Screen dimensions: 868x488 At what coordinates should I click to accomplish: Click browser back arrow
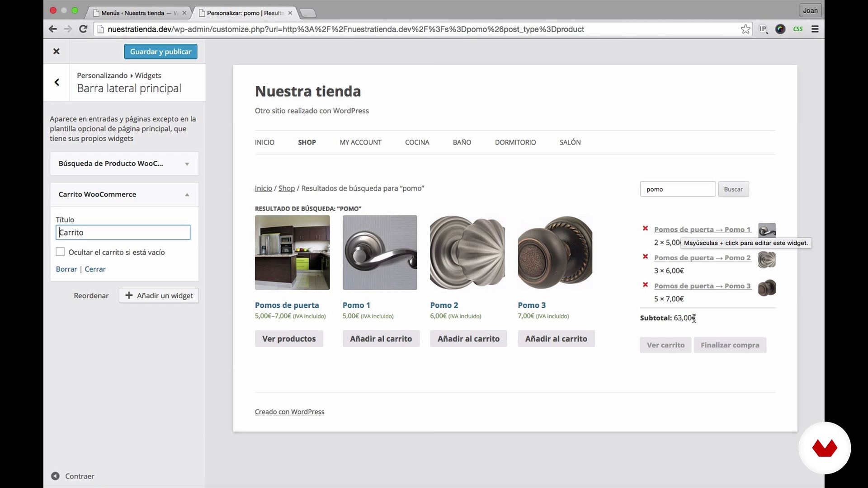pos(53,29)
